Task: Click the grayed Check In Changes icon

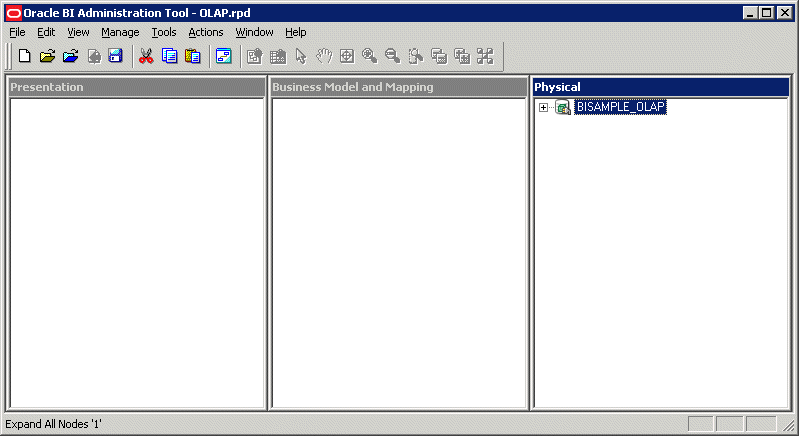Action: coord(94,56)
